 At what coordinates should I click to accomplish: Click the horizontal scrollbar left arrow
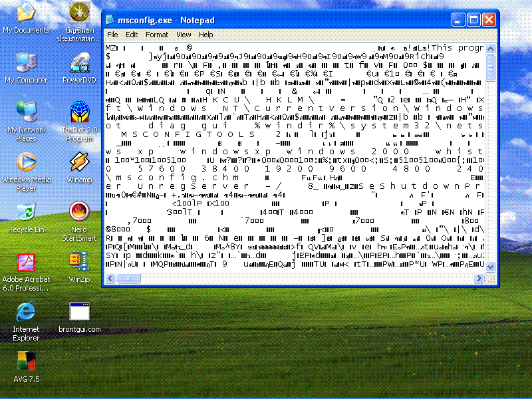click(110, 278)
